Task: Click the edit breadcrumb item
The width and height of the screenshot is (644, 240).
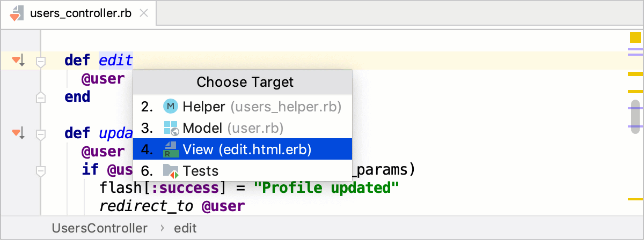Action: 185,228
